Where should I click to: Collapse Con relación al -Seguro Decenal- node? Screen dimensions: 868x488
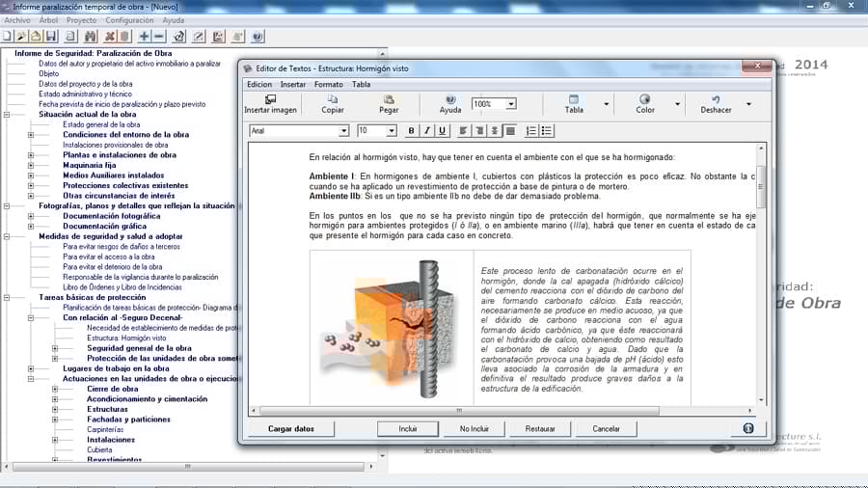(31, 318)
